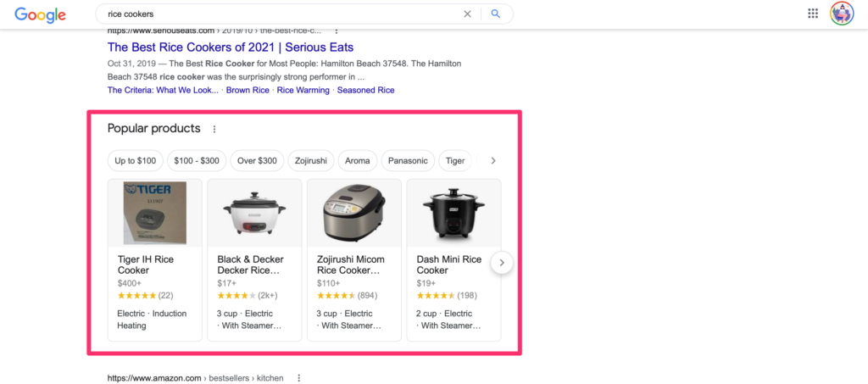Open the Tiger IH Rice Cooker image

point(155,212)
